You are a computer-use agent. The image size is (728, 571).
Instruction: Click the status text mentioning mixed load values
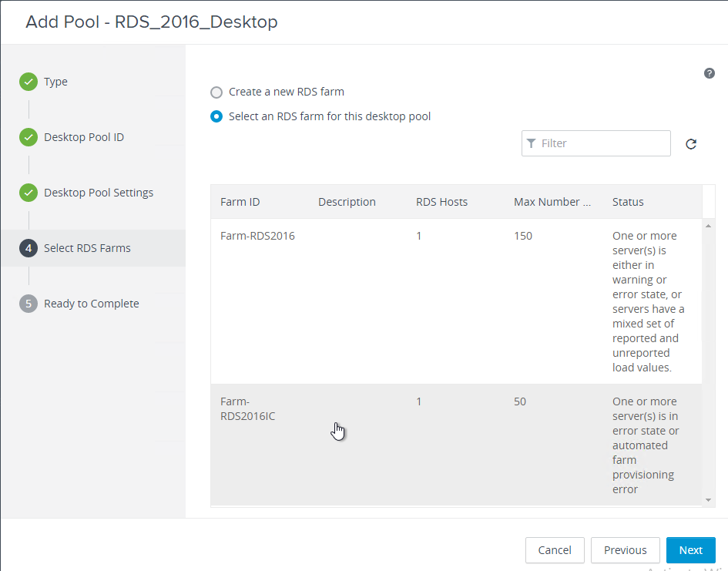[648, 302]
